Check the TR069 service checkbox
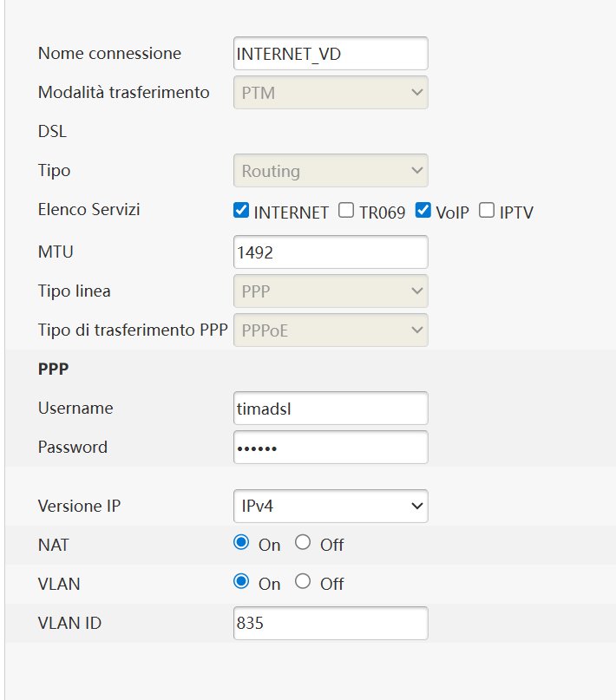 click(x=346, y=211)
